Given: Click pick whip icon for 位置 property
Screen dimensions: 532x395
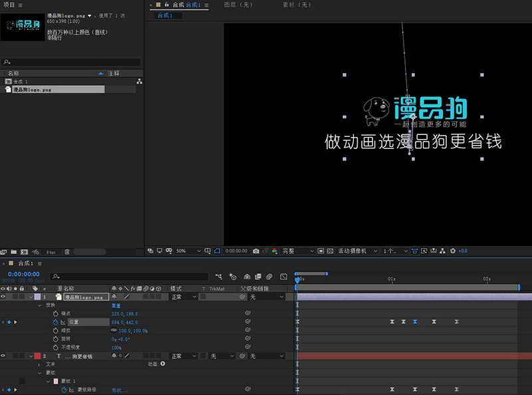Looking at the screenshot, I should point(248,321).
